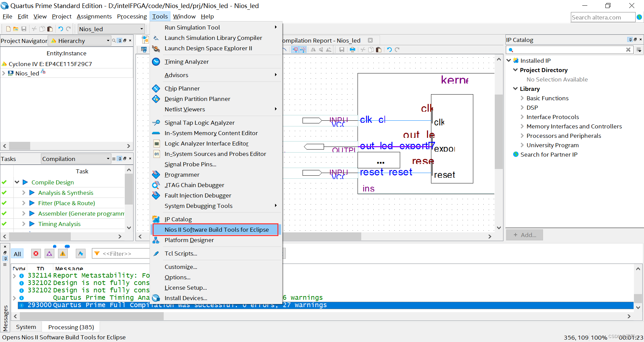Screen dimensions: 644x342
Task: Expand the Nios_led entity node
Action: pos(4,73)
